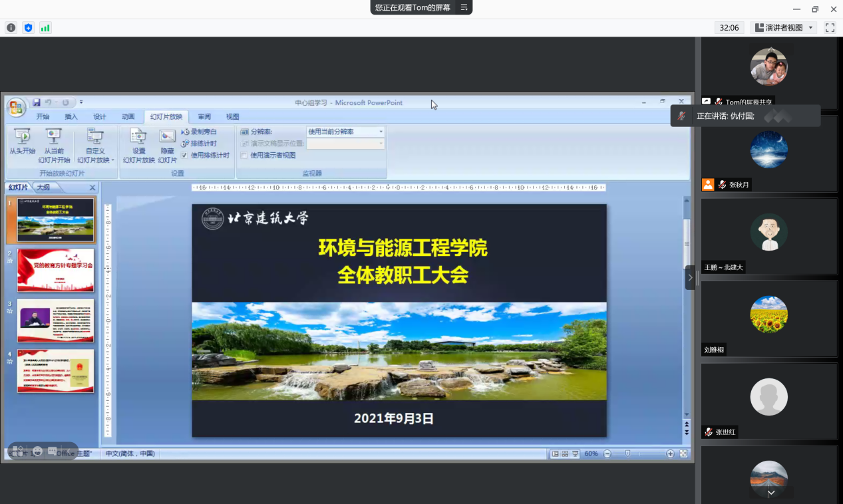The height and width of the screenshot is (504, 843).
Task: Click the round Office button
Action: (x=16, y=106)
